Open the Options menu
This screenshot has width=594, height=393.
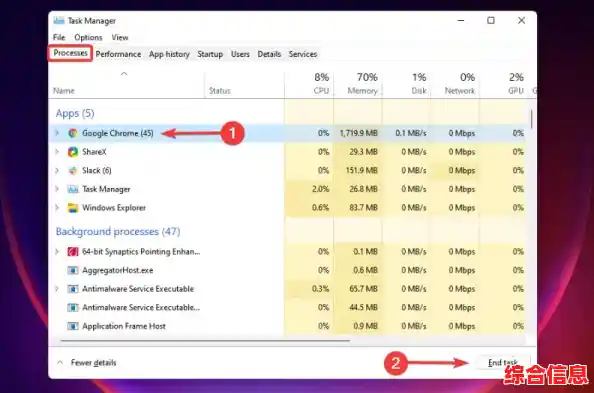tap(88, 37)
